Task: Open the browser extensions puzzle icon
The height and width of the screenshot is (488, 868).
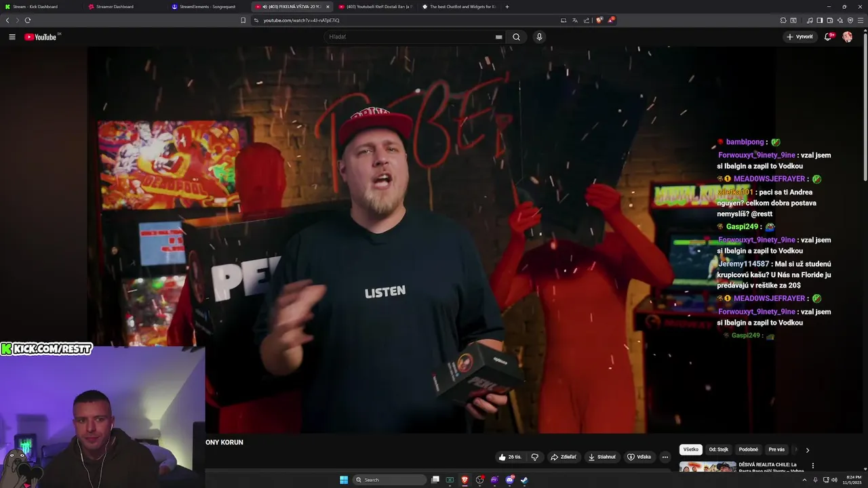Action: [783, 20]
